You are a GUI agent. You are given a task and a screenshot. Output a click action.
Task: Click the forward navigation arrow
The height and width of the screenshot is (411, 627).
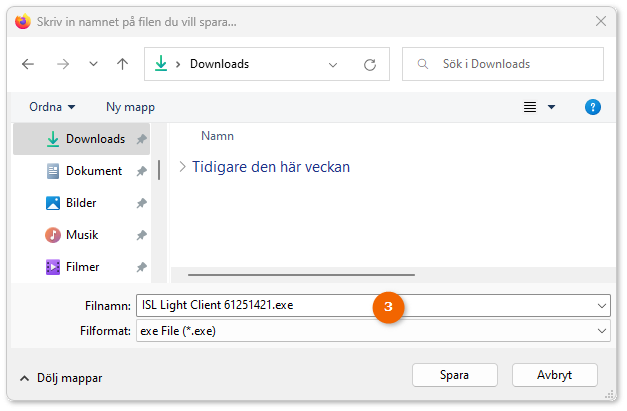coord(63,64)
